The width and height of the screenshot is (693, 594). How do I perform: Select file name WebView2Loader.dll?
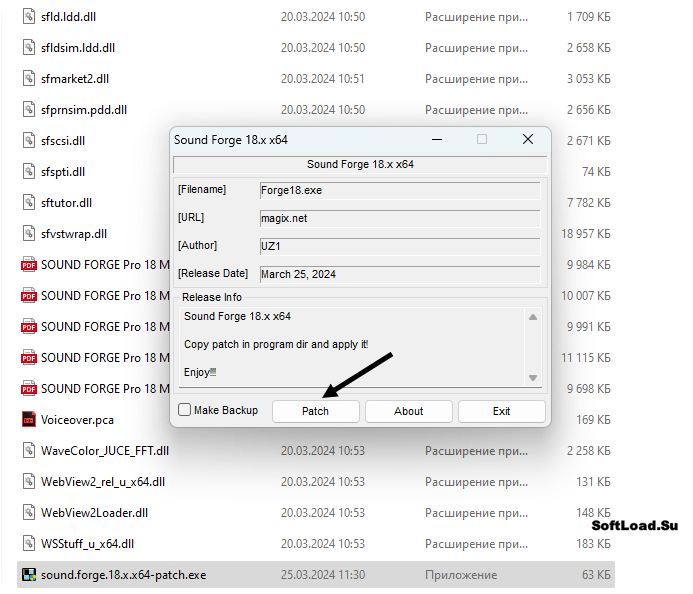pyautogui.click(x=95, y=513)
